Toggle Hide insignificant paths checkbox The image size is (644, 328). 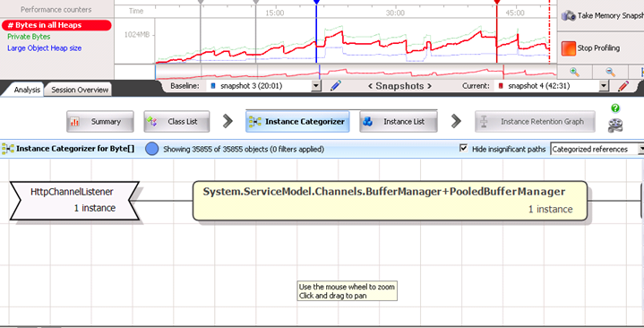[463, 149]
